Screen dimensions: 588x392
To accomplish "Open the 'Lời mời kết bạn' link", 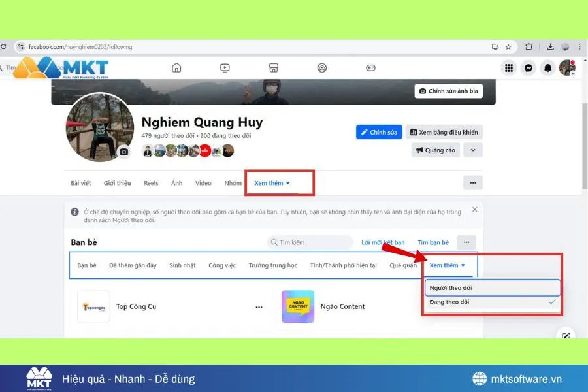I will [382, 242].
